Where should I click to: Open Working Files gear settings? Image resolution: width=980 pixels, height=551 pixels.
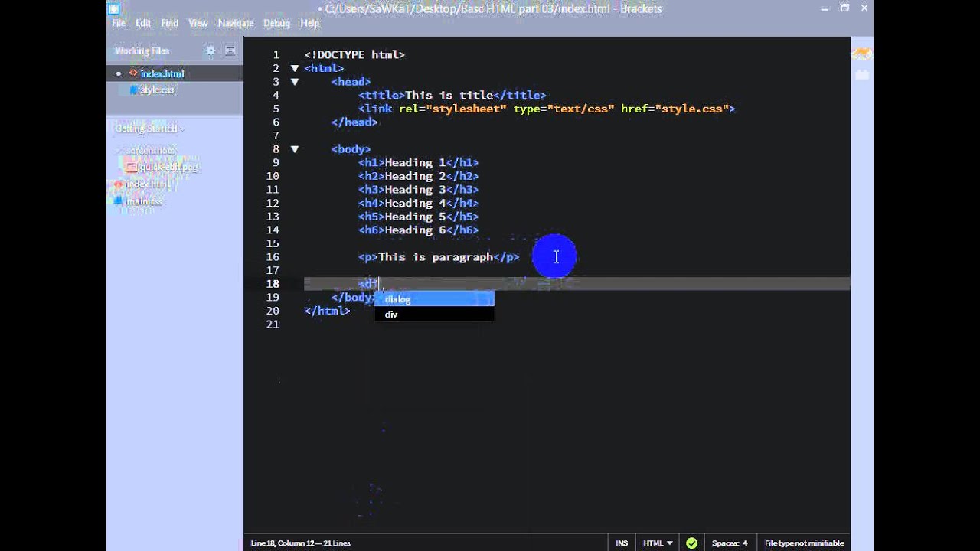click(x=211, y=51)
